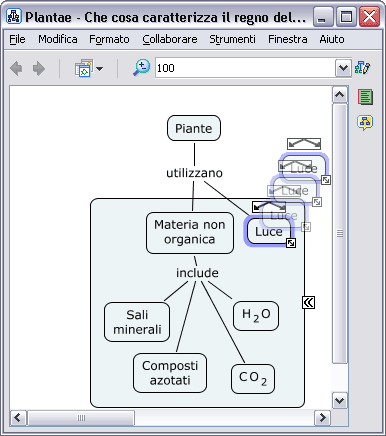
Task: Open the Modifica menu
Action: [58, 39]
